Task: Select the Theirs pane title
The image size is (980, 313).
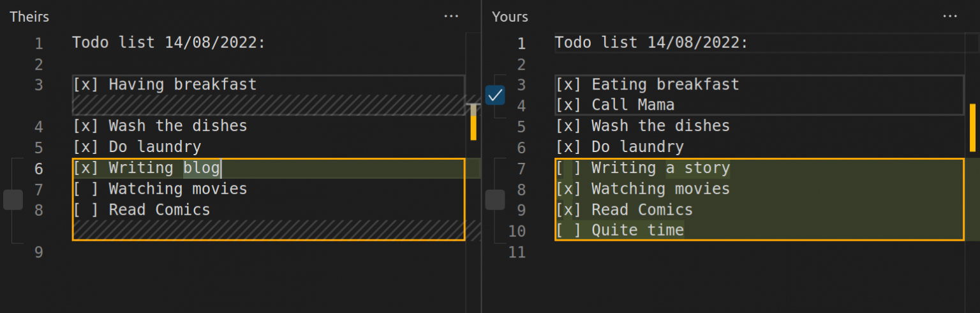Action: (29, 17)
